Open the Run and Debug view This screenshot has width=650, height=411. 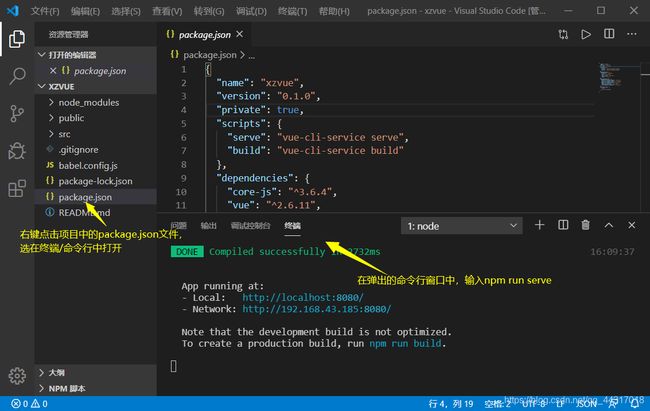tap(17, 151)
